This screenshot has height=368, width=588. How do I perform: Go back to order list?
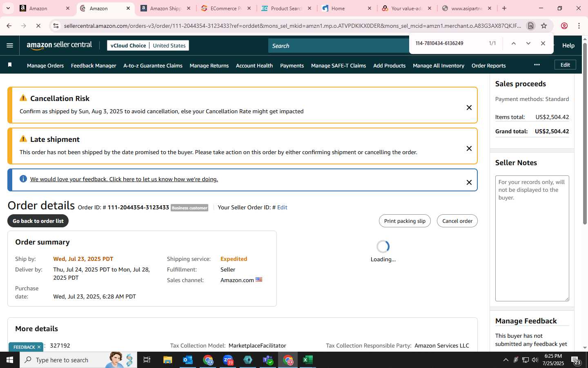38,221
